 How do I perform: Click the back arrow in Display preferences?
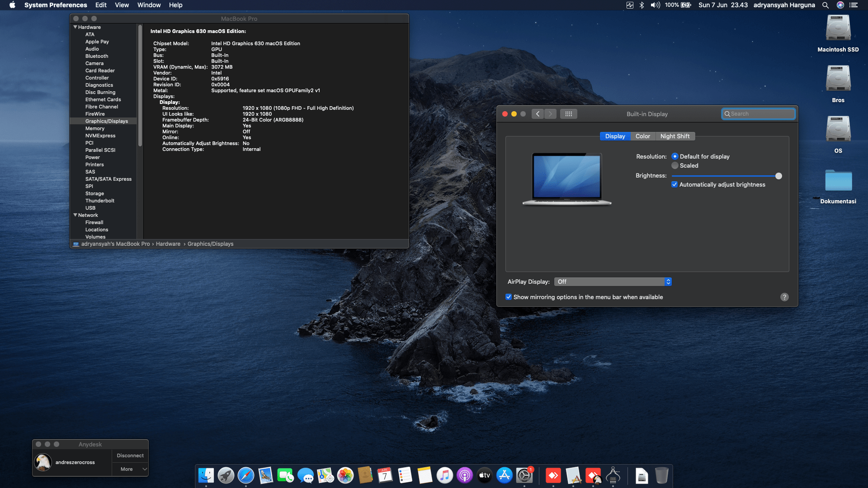[538, 114]
